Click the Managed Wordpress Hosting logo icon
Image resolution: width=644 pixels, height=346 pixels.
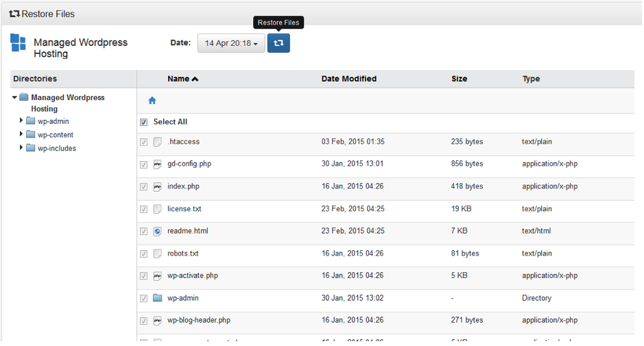click(18, 43)
